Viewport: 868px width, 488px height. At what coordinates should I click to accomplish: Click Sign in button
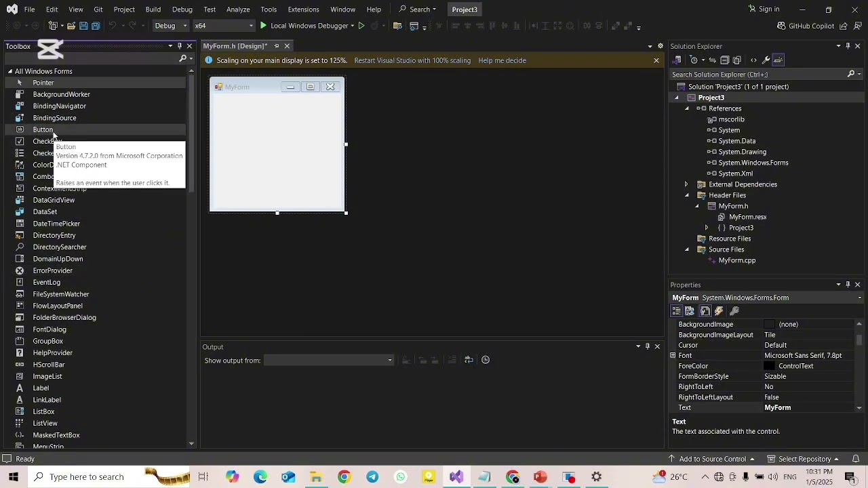(764, 9)
